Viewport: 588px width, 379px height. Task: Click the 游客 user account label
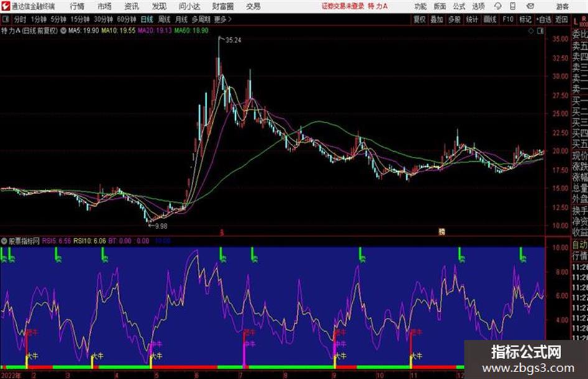562,6
